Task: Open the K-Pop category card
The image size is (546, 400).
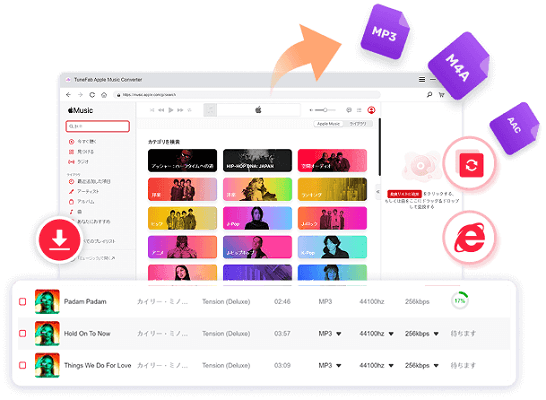Action: pos(332,247)
